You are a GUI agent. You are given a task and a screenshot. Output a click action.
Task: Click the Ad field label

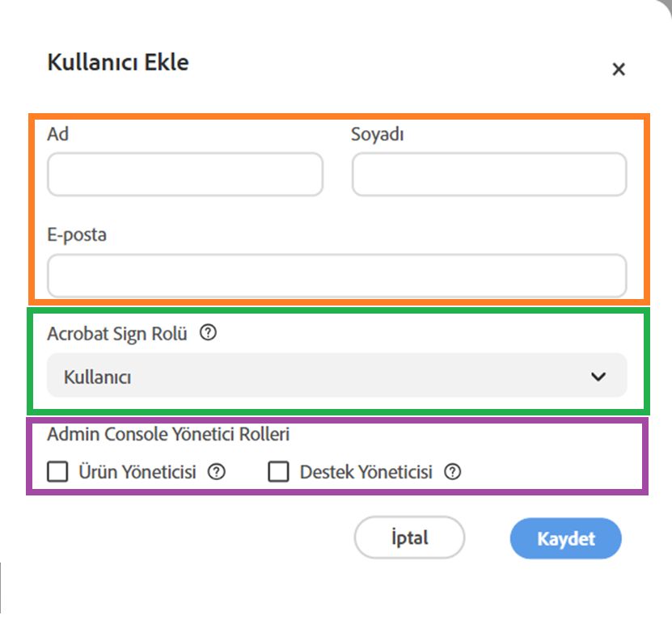(58, 134)
